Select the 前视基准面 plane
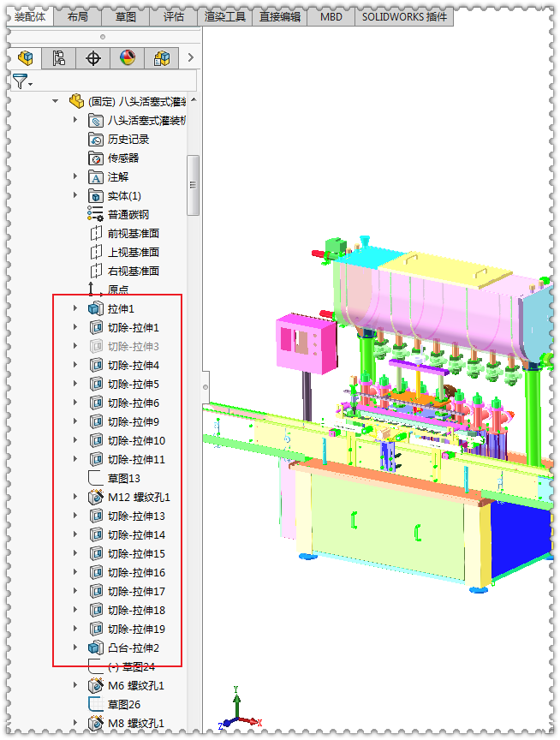This screenshot has width=560, height=740. tap(133, 233)
